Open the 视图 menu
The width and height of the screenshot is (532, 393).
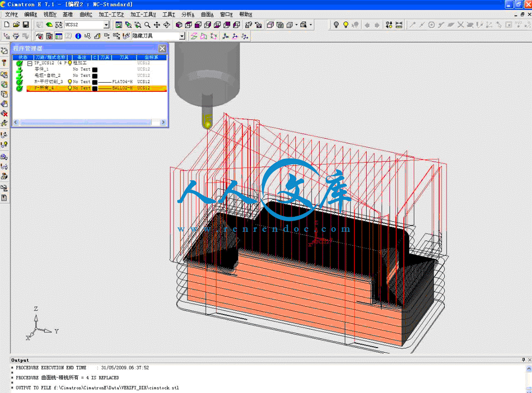point(50,15)
